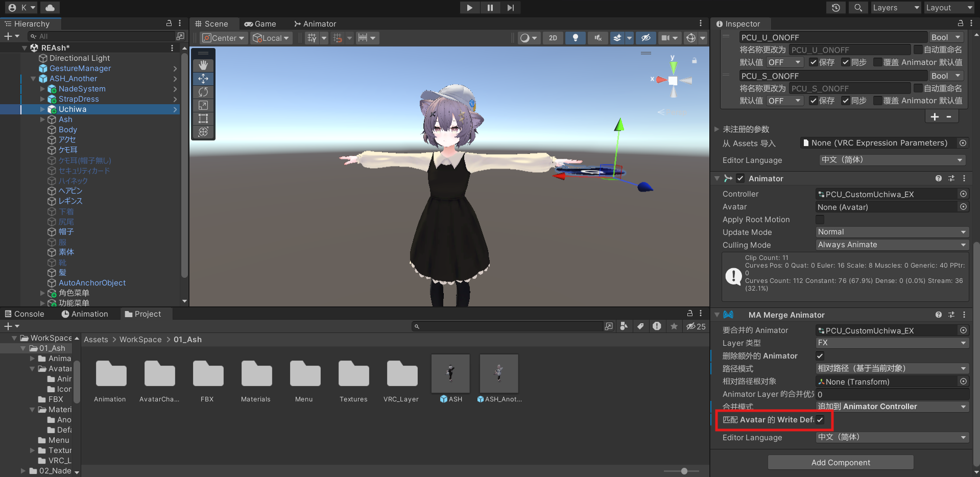The width and height of the screenshot is (980, 477).
Task: Select the Rotate tool
Action: click(x=203, y=92)
